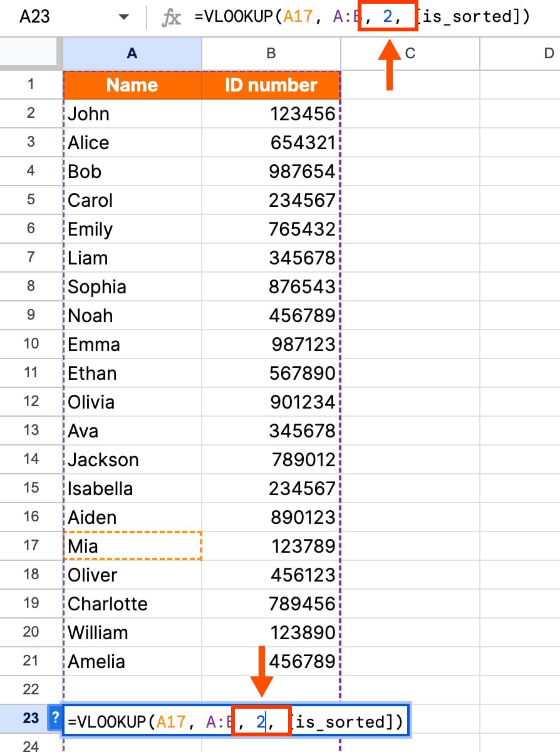560x752 pixels.
Task: Select column B header
Action: pyautogui.click(x=271, y=54)
